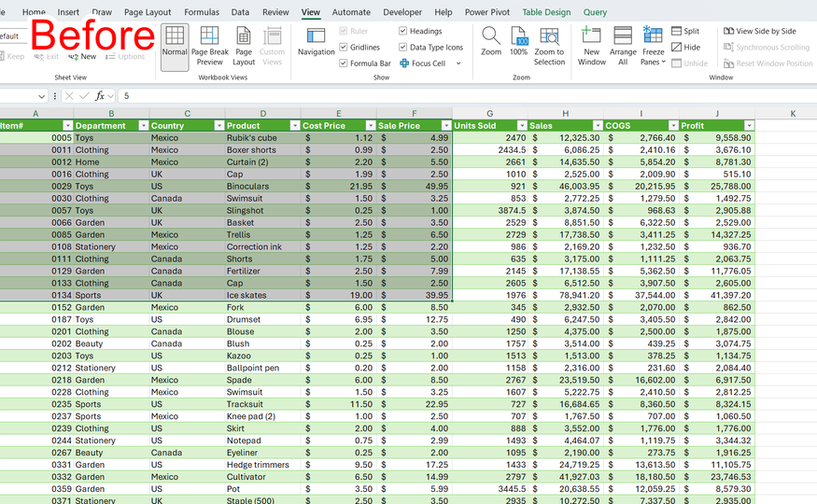Open Product column filter dropdown
Image resolution: width=817 pixels, height=504 pixels.
point(295,125)
